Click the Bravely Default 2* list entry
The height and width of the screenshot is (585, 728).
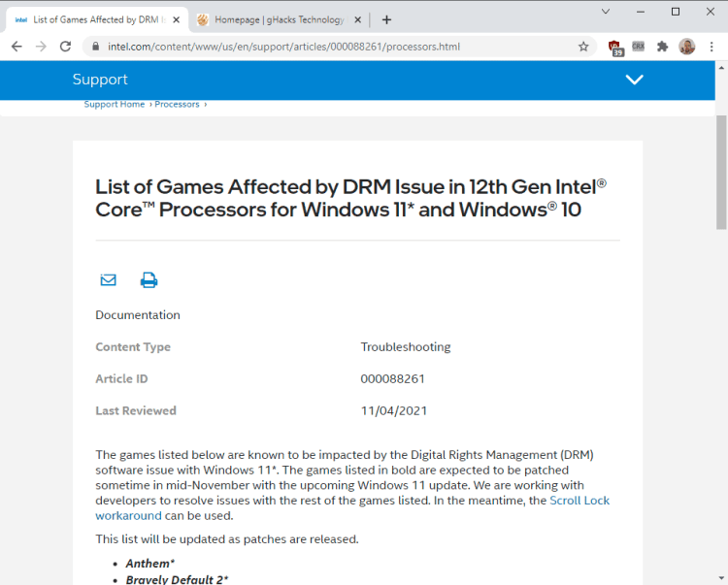[x=177, y=579]
